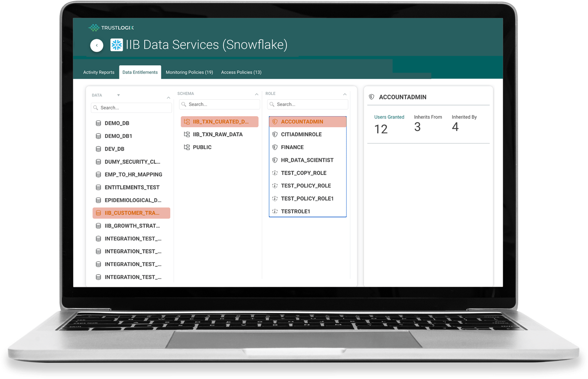
Task: Click database icon beside ENTITLEMENTS_TEST
Action: click(x=98, y=187)
